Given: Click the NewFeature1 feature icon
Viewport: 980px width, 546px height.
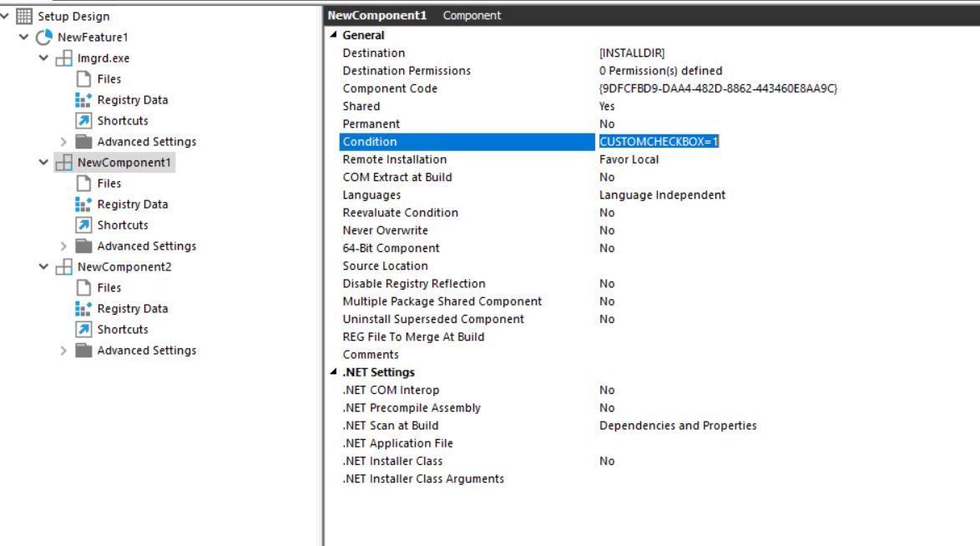Looking at the screenshot, I should pos(43,37).
